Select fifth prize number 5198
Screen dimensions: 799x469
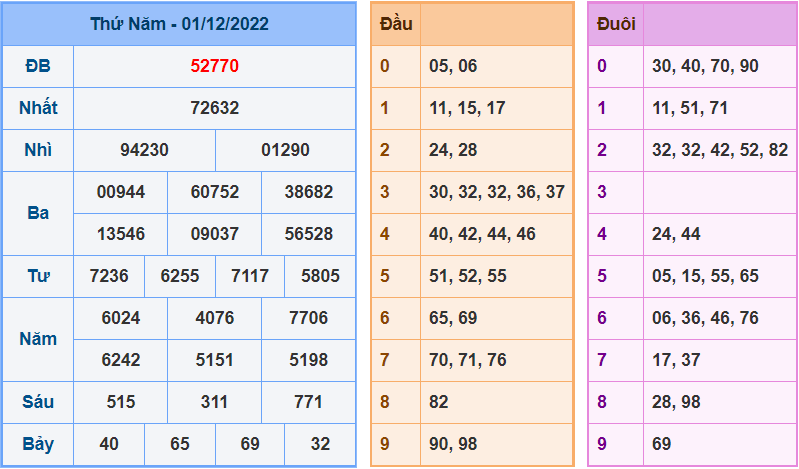(309, 360)
